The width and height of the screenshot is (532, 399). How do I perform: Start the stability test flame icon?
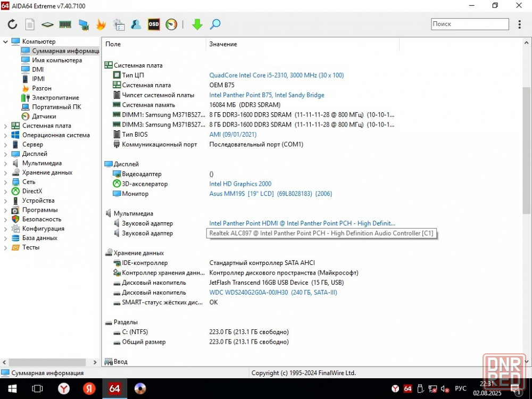pyautogui.click(x=101, y=24)
